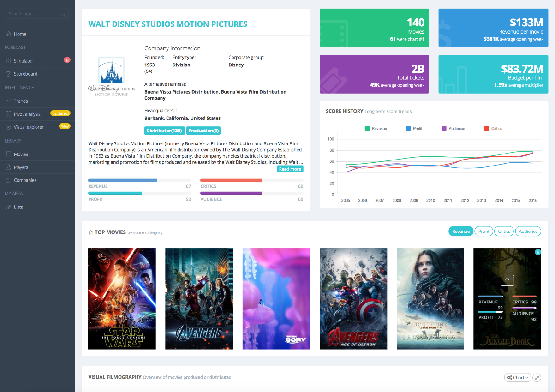Click the Players person icon

(8, 167)
